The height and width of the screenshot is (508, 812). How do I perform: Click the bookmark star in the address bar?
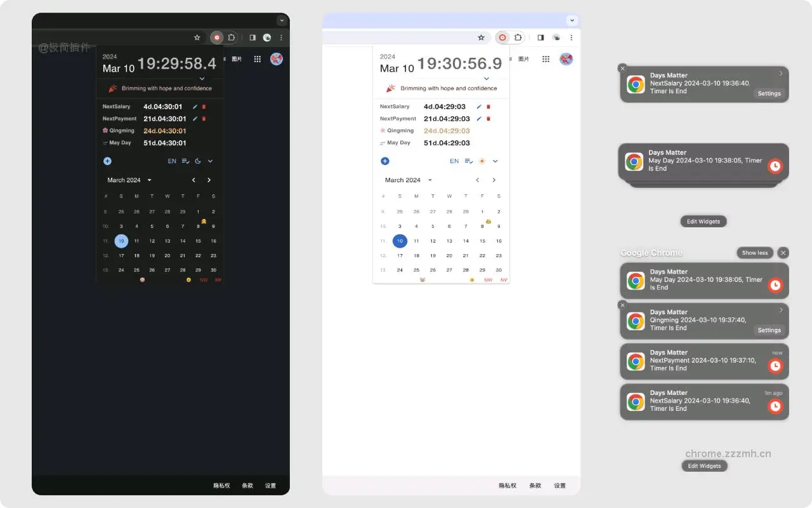tap(197, 37)
